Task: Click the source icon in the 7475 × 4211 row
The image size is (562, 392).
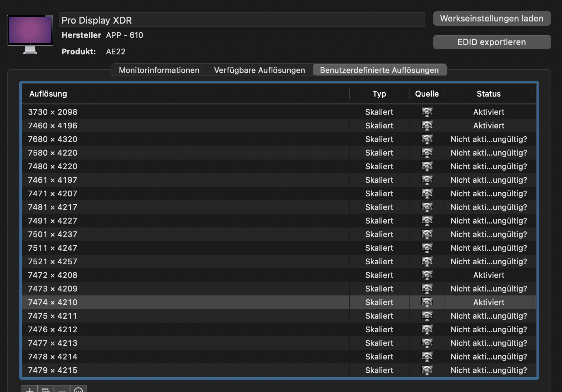Action: tap(427, 316)
